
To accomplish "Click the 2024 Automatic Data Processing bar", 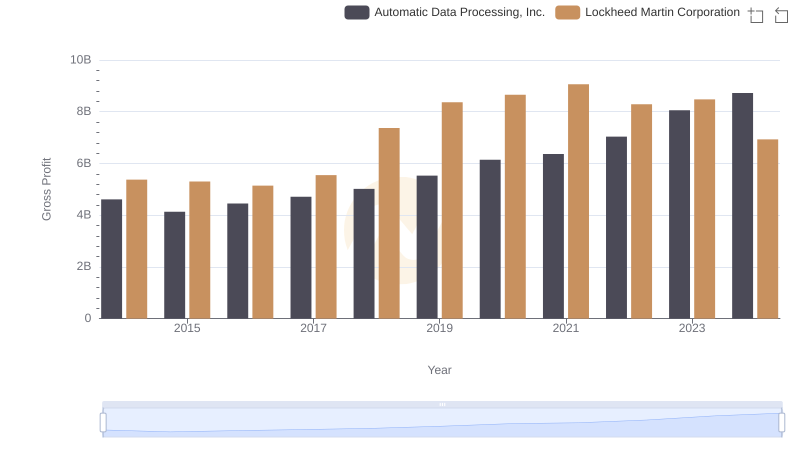I will [742, 206].
